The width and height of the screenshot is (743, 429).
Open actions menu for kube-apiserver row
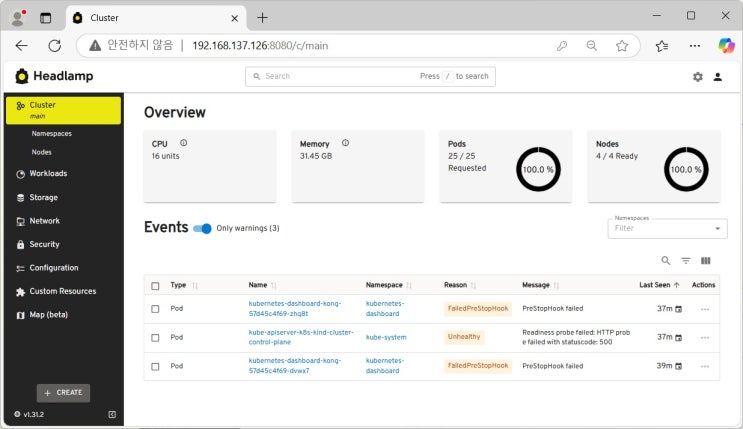705,338
